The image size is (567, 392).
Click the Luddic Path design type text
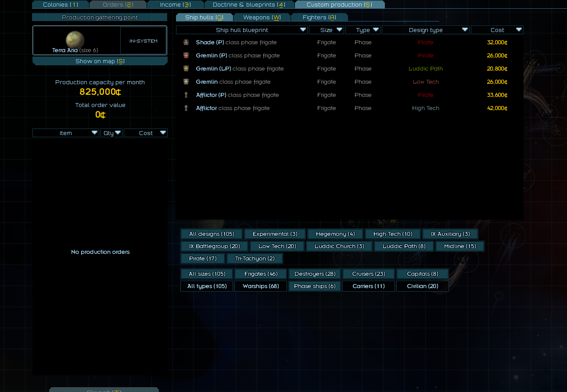pyautogui.click(x=426, y=69)
